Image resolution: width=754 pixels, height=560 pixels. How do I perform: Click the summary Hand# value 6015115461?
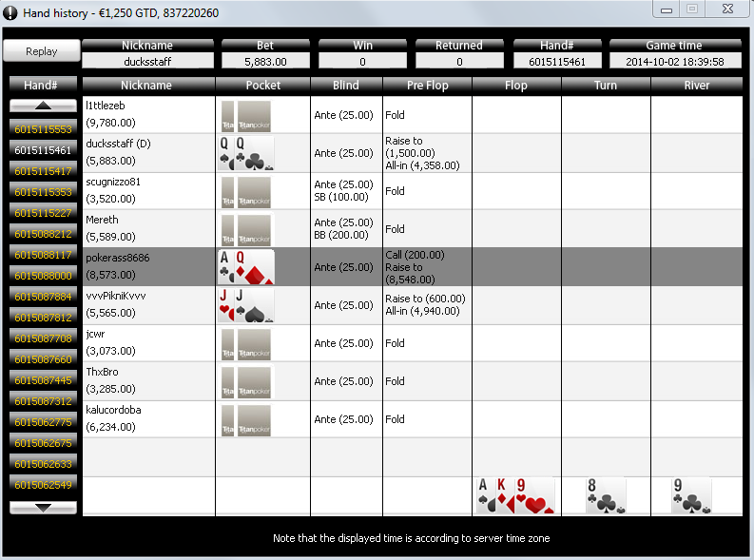point(557,62)
